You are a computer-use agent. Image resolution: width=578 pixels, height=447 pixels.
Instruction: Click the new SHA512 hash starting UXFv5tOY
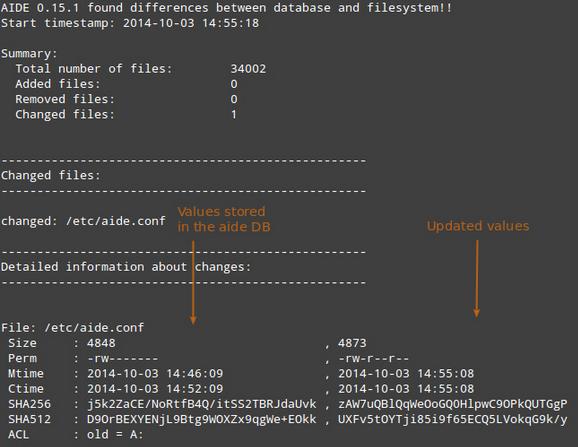(453, 419)
